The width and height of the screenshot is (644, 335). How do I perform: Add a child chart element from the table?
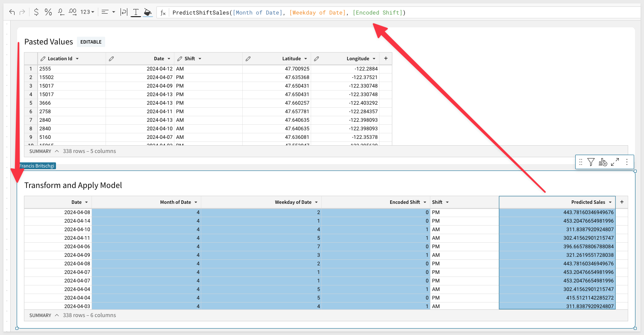coord(603,162)
